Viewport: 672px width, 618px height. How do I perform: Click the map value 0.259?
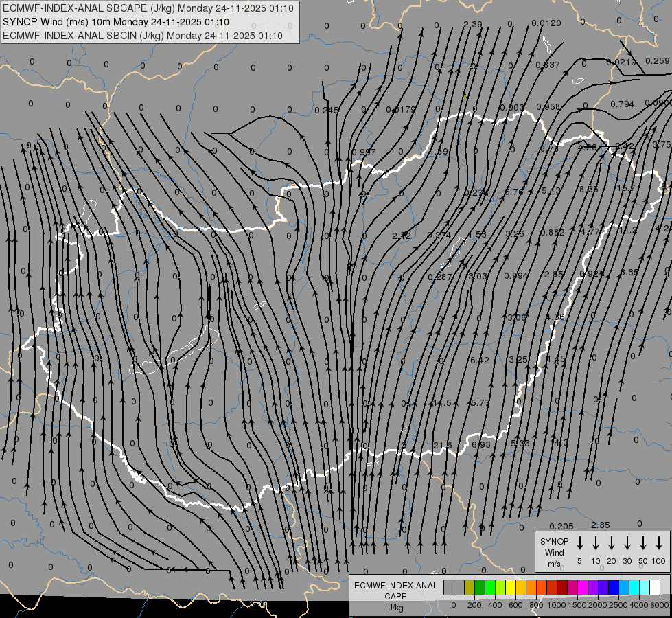pos(658,61)
